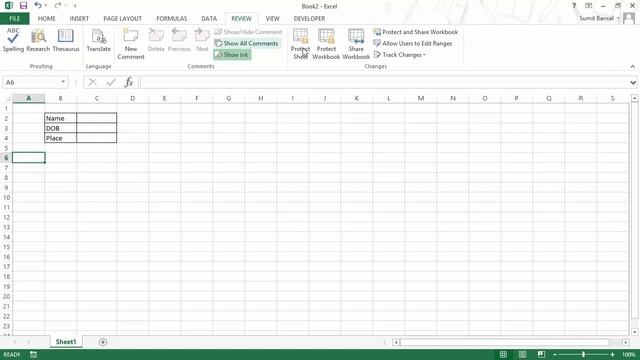
Task: Open Ribbon Display Options
Action: point(588,6)
